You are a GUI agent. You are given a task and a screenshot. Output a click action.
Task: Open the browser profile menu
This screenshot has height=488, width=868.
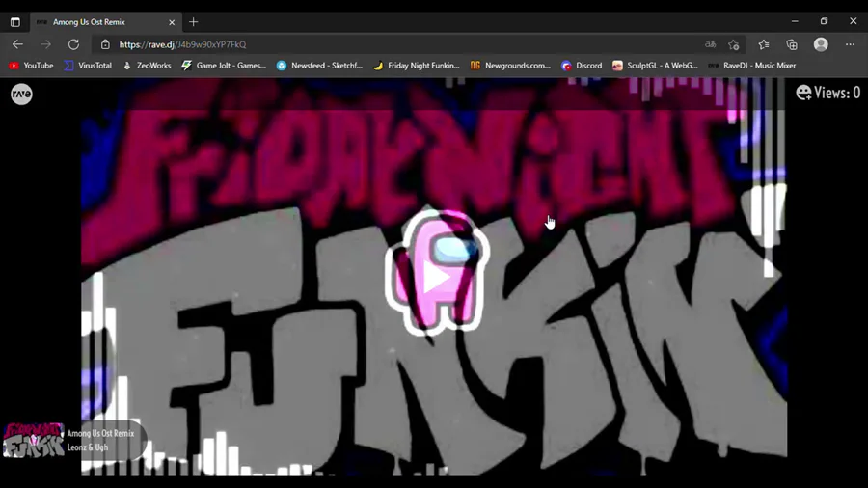(821, 44)
